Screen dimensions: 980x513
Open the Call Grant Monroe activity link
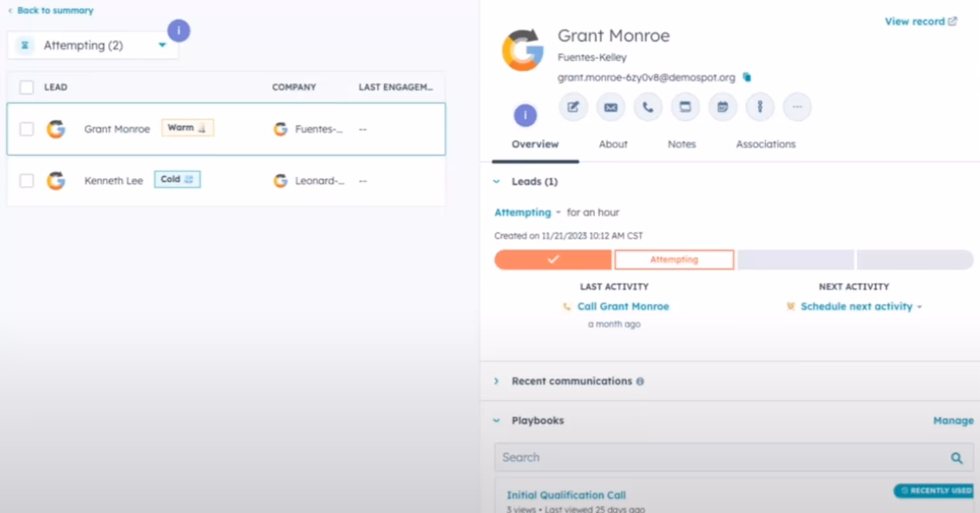coord(623,306)
